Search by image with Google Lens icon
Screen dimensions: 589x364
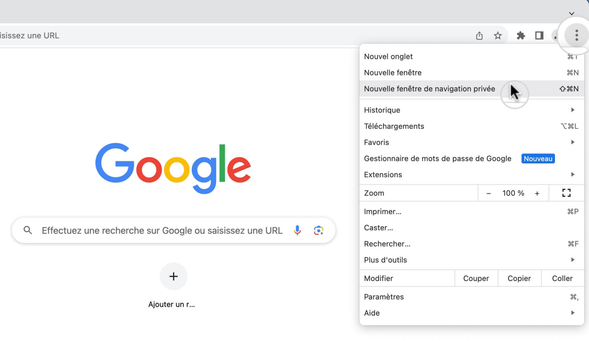pyautogui.click(x=318, y=230)
